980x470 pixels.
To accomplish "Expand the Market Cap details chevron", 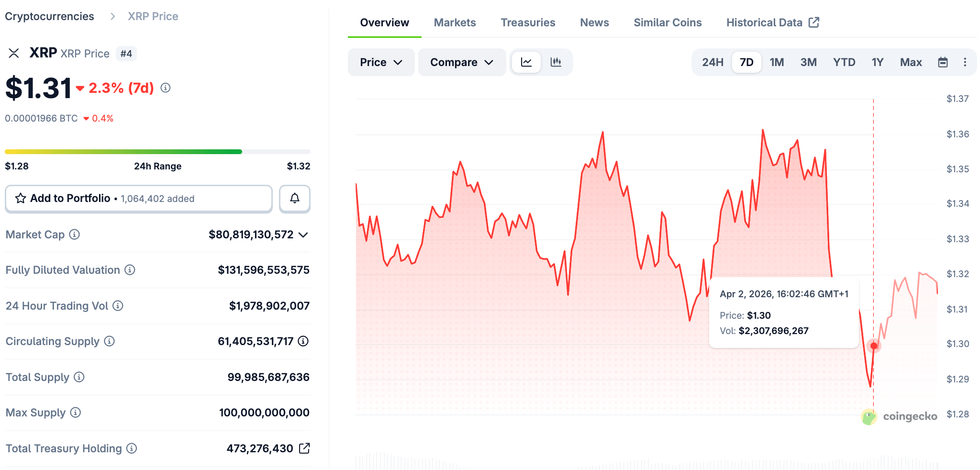I will (x=303, y=235).
